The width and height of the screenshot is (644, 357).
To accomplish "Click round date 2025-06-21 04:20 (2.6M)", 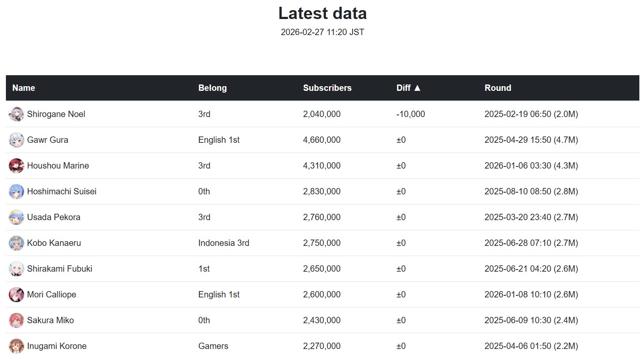I will [x=531, y=269].
